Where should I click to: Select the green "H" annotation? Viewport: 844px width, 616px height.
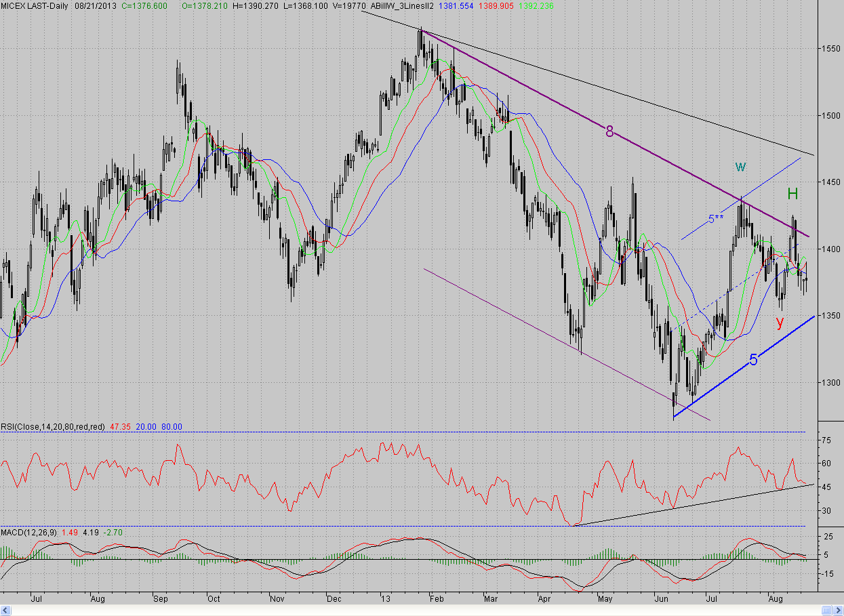792,194
